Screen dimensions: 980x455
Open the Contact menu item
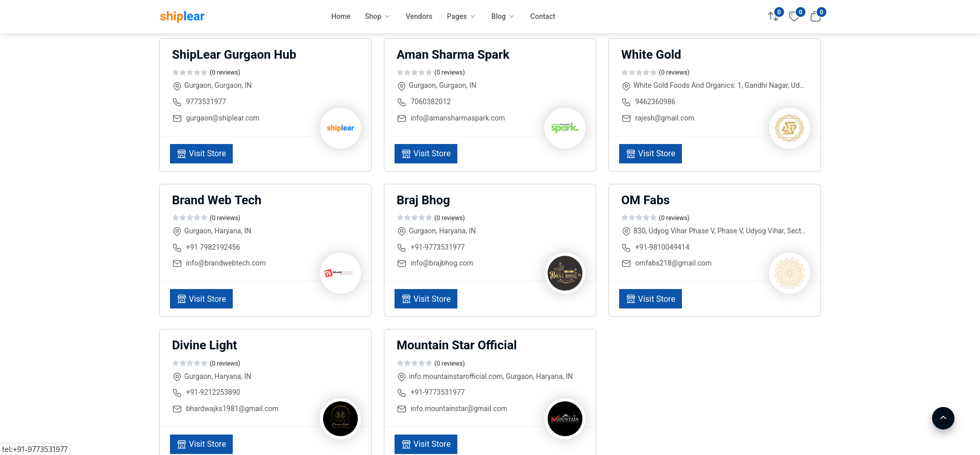coord(542,16)
